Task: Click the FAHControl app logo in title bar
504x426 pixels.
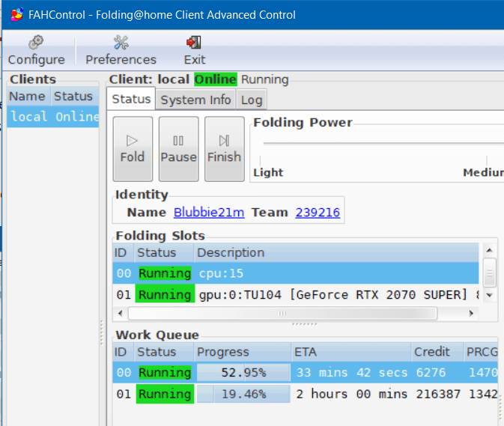Action: [x=16, y=14]
